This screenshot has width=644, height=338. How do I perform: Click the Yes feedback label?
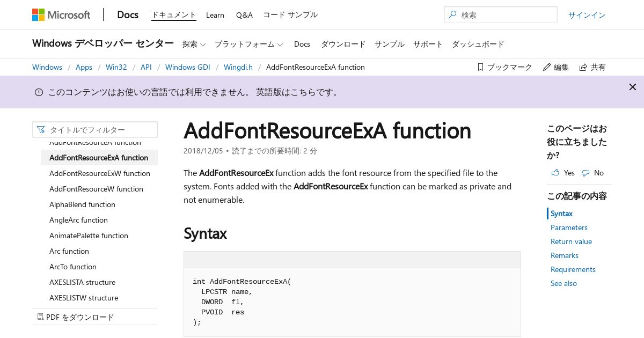(x=569, y=173)
